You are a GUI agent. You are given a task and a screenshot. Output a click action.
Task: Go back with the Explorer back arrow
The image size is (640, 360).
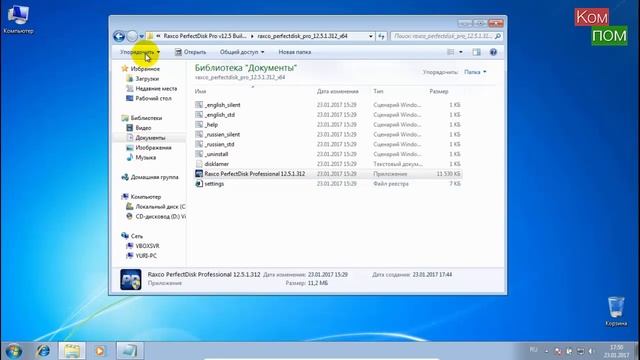pos(119,36)
